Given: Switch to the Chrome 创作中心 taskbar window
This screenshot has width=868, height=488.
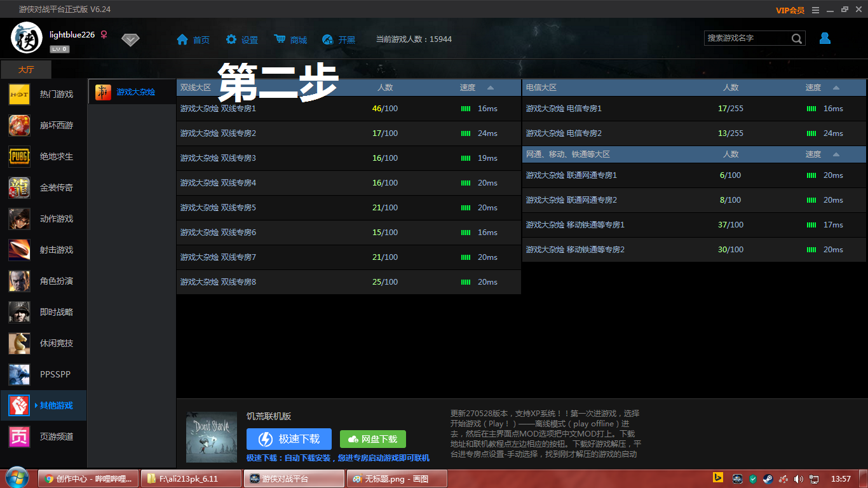Looking at the screenshot, I should pos(88,478).
